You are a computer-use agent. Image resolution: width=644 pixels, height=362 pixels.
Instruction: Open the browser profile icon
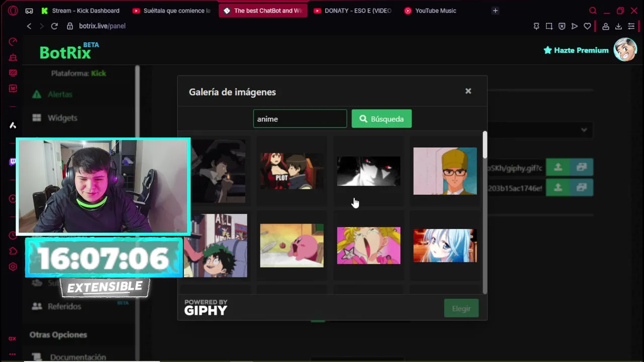606,26
